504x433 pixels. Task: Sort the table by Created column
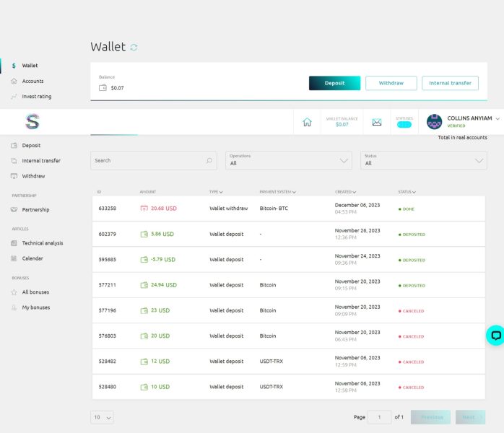[346, 192]
